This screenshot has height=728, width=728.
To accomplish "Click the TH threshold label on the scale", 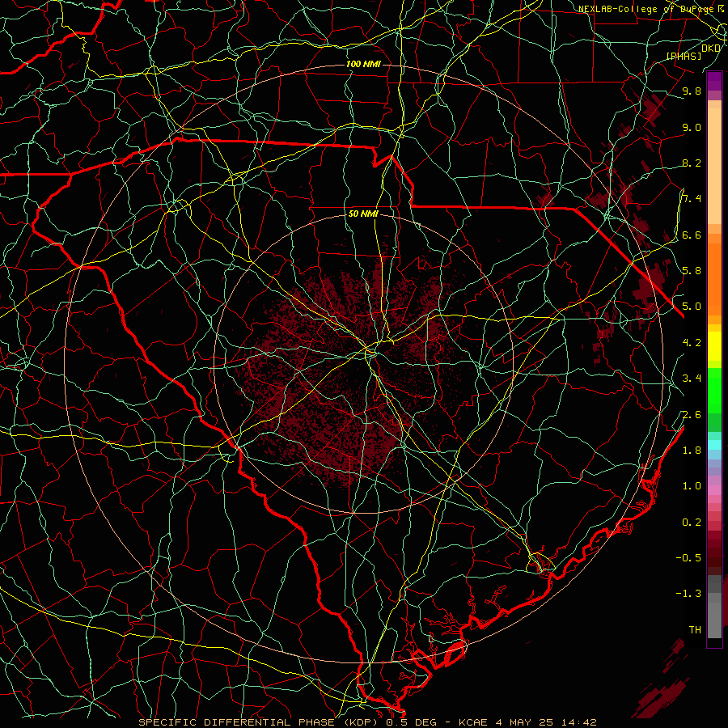I will pos(695,630).
